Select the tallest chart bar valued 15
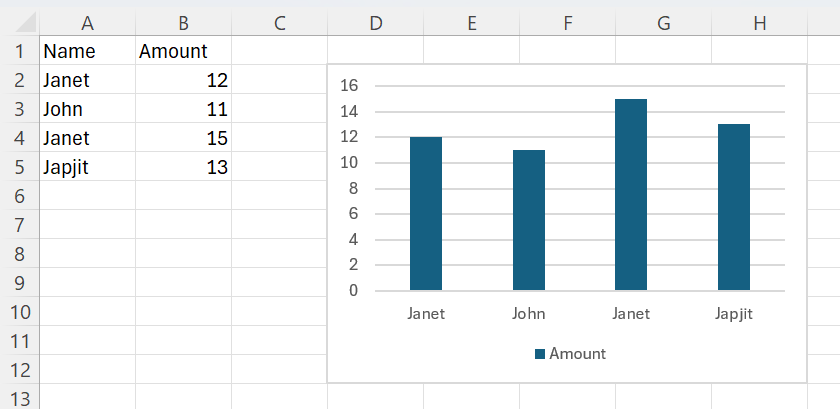 point(631,195)
